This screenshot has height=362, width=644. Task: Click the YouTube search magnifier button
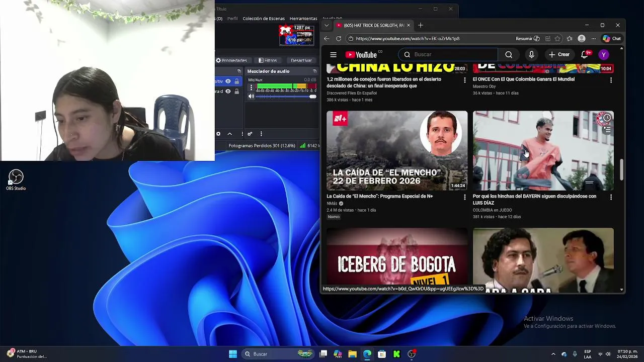[509, 54]
